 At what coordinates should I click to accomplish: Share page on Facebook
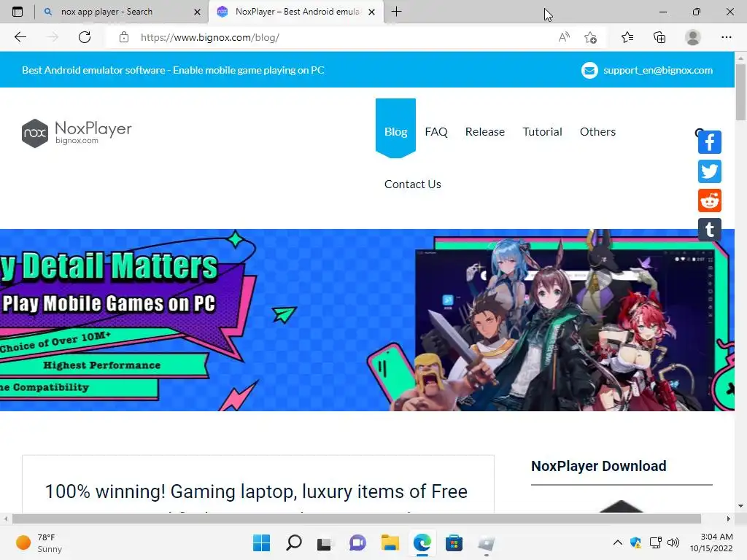coord(710,142)
